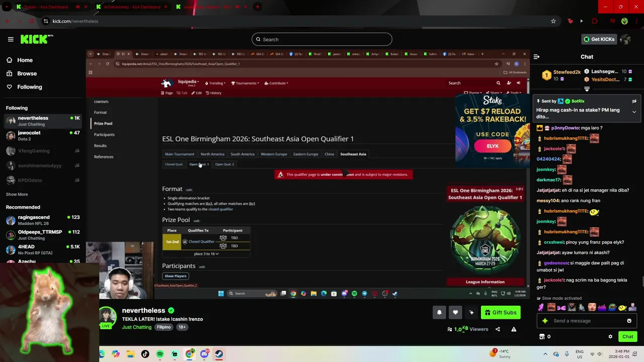
Task: Collapse the chat panel with arrow icon
Action: coord(536,57)
